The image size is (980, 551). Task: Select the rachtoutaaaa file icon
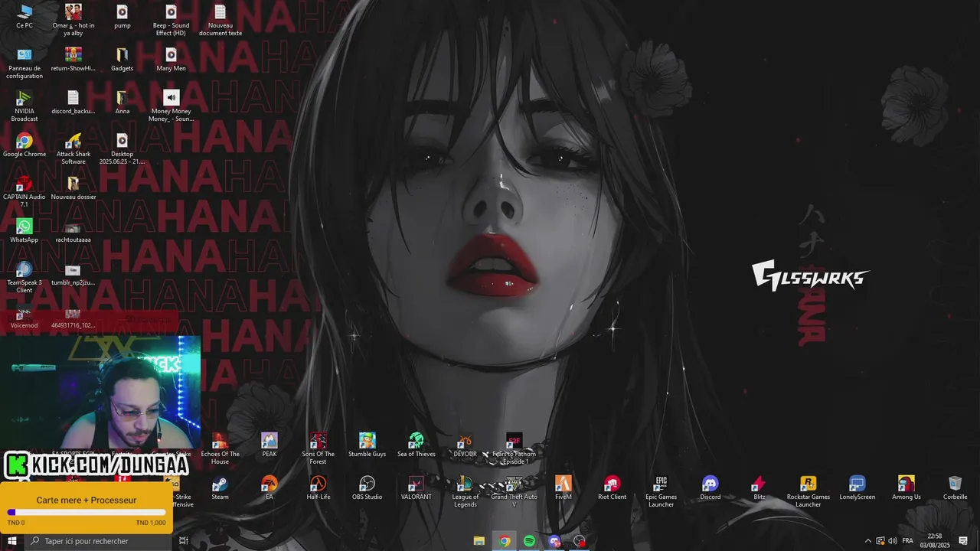pyautogui.click(x=73, y=233)
